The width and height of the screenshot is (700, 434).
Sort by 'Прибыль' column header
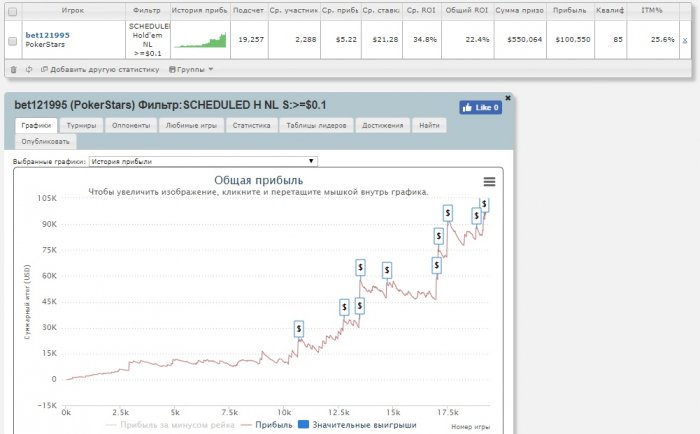pos(570,10)
